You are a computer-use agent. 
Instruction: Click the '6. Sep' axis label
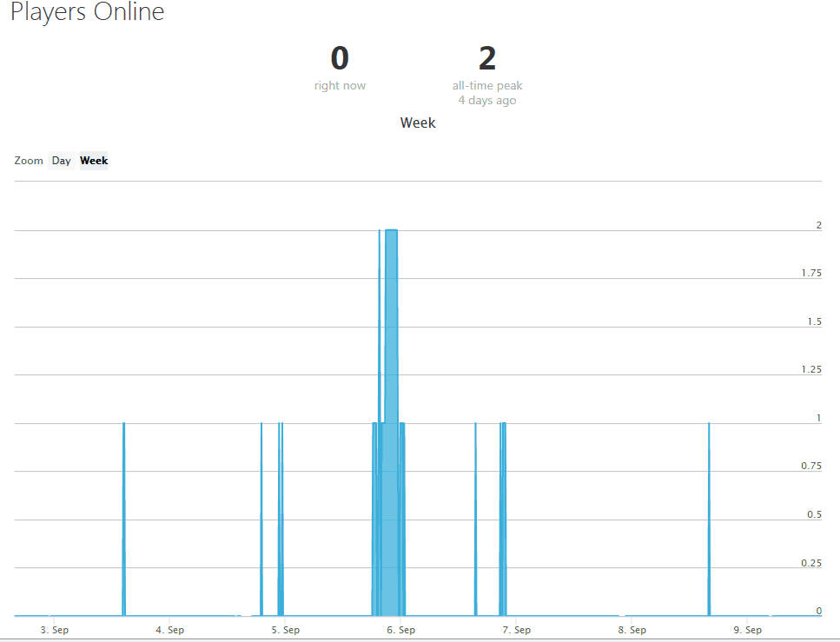click(x=400, y=630)
